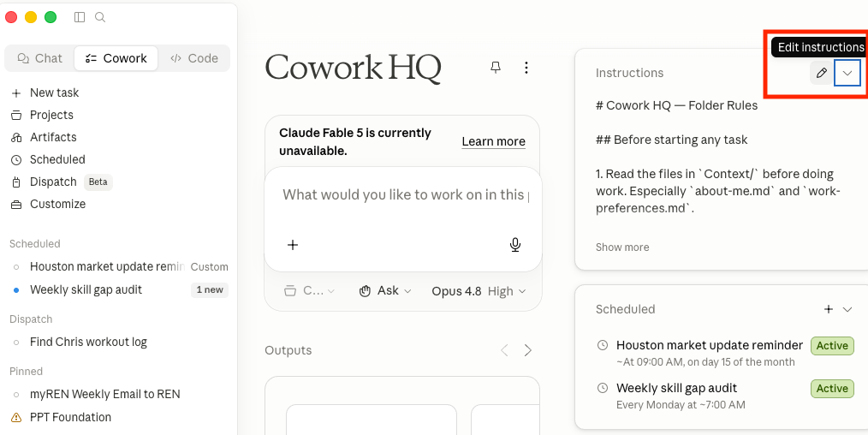868x435 pixels.
Task: Click the Custom label on Houston task
Action: click(x=209, y=267)
